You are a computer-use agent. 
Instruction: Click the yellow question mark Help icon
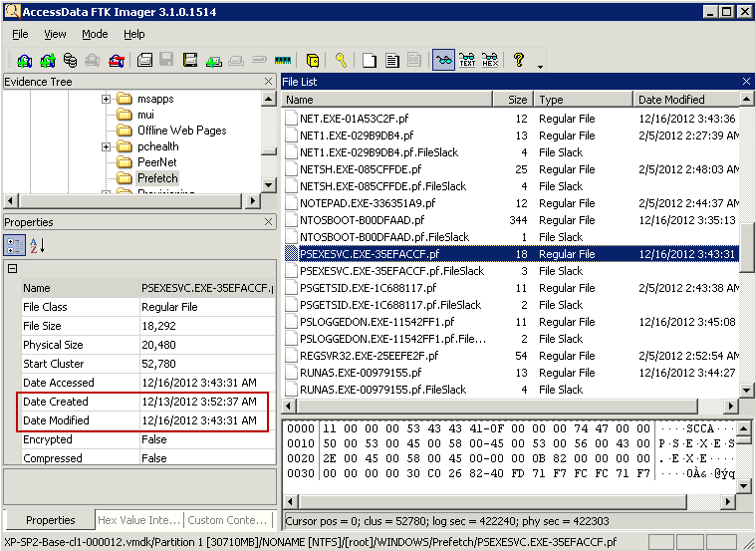pos(519,60)
